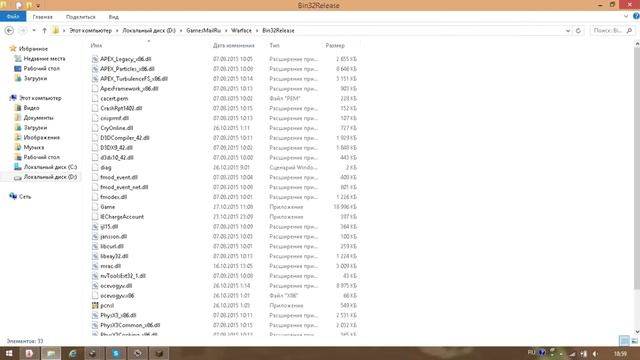The width and height of the screenshot is (640, 360).
Task: Go up one folder level
Action: [x=44, y=31]
